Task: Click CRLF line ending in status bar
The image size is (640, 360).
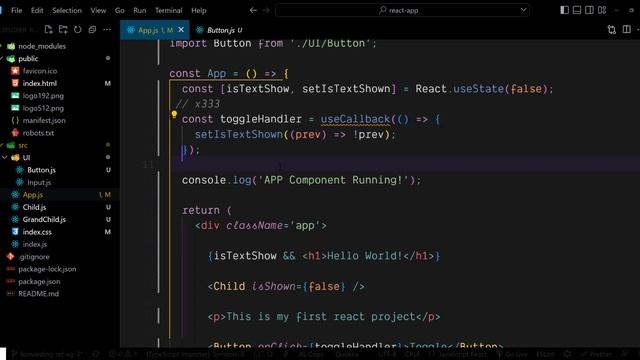Action: (412, 354)
